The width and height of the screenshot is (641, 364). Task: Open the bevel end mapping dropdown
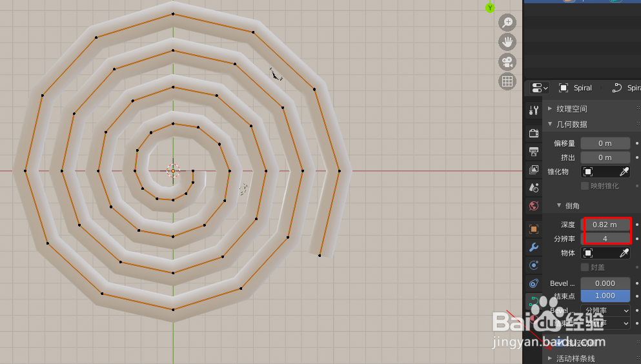605,323
